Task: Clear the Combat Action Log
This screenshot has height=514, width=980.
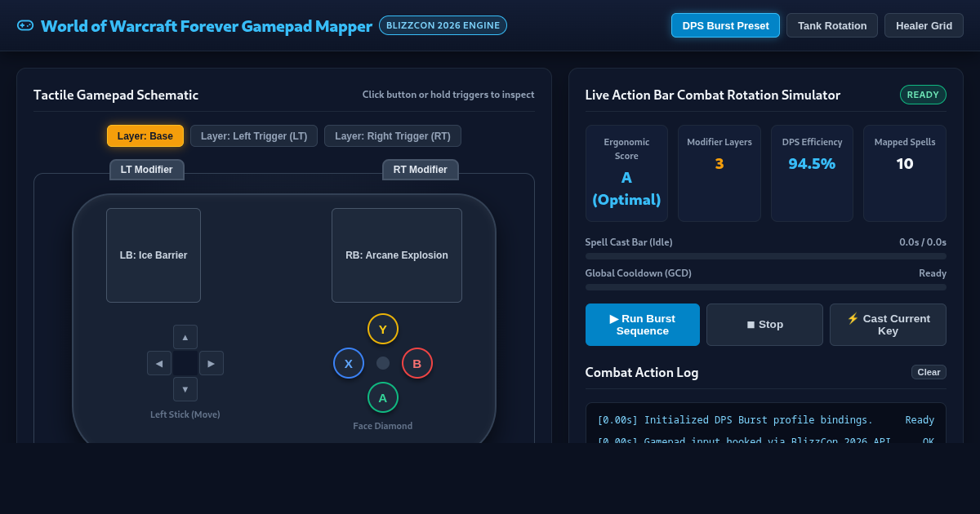Action: 929,372
